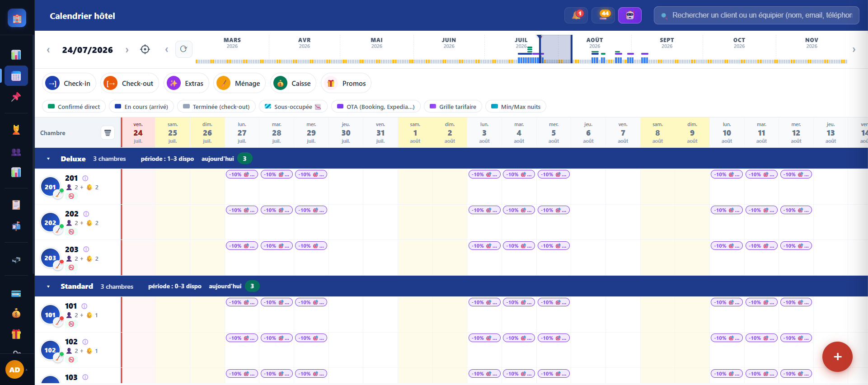Image resolution: width=868 pixels, height=385 pixels.
Task: Click the left chevron beside the refresh button
Action: point(167,50)
